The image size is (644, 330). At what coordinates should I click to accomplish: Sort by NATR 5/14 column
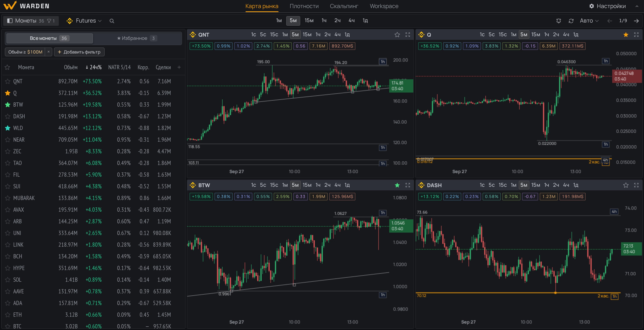(x=119, y=67)
